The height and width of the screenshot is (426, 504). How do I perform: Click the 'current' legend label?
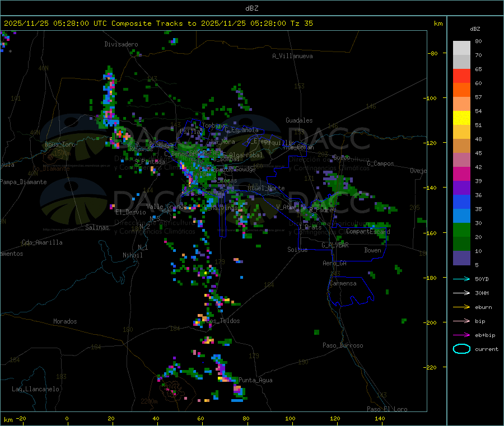487,349
